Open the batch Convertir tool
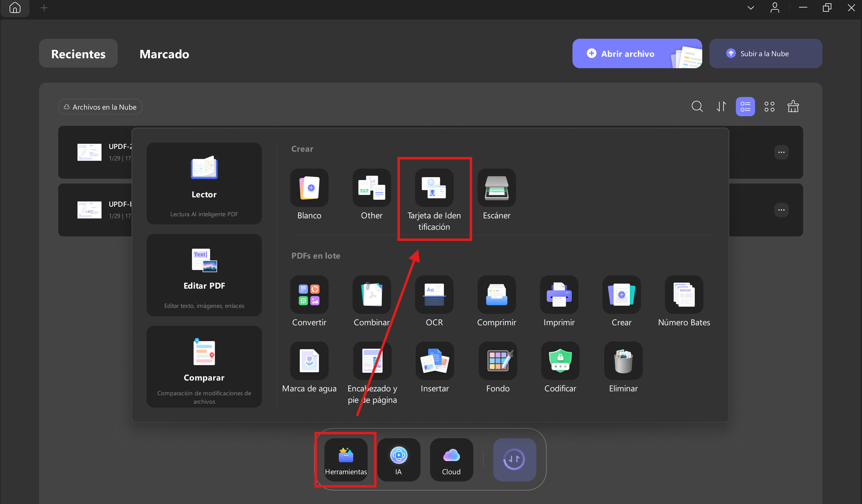862x504 pixels. tap(309, 295)
